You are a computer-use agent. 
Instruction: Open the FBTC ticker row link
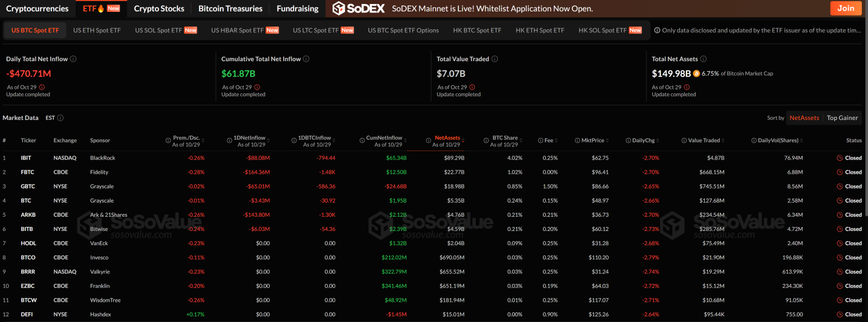25,172
